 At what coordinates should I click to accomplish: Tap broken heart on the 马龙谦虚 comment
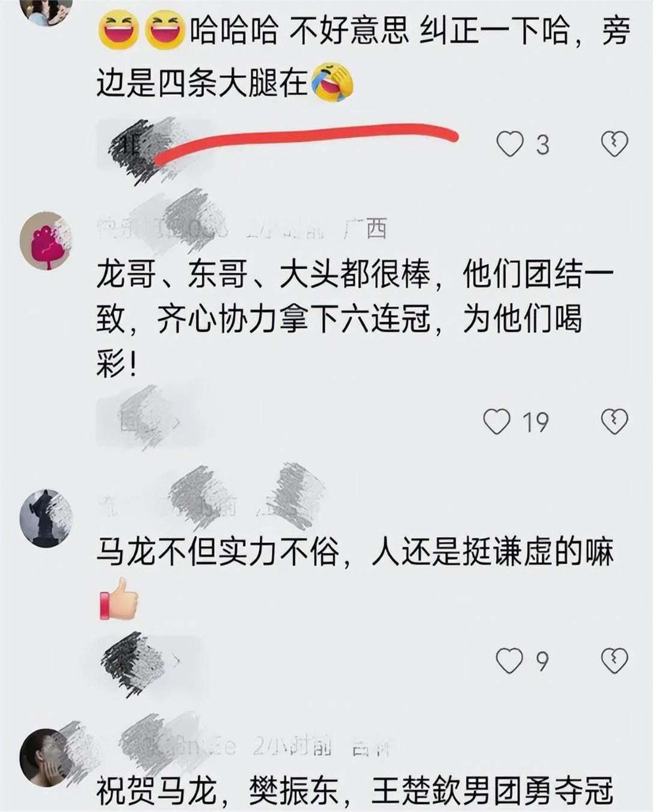click(615, 660)
